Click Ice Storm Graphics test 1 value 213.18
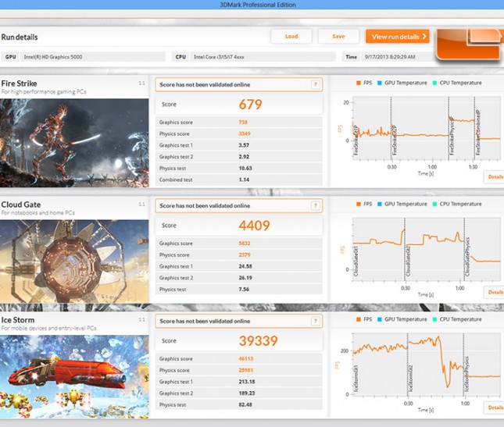 [247, 382]
